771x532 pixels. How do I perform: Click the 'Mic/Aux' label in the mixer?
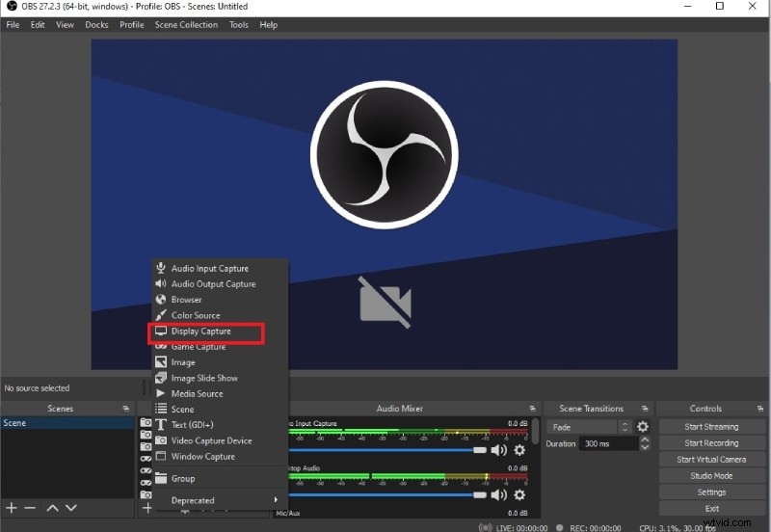point(288,513)
